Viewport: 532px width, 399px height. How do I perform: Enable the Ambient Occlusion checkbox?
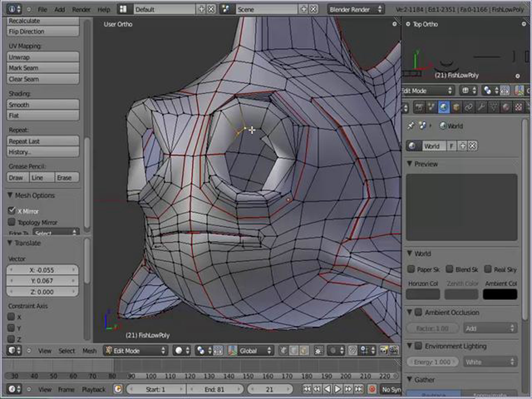419,312
